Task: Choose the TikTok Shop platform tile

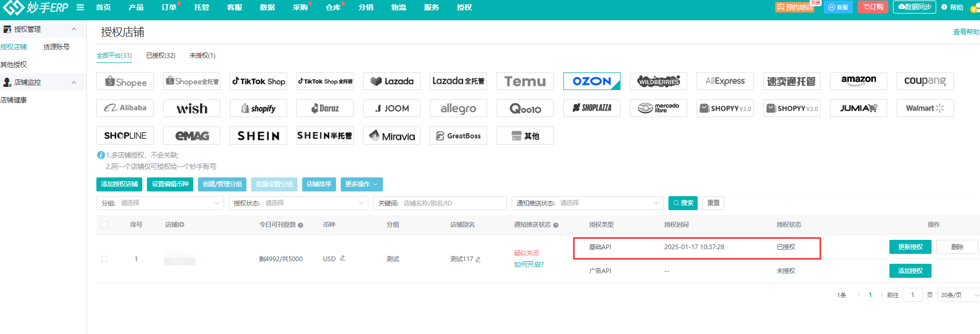Action: pos(258,82)
